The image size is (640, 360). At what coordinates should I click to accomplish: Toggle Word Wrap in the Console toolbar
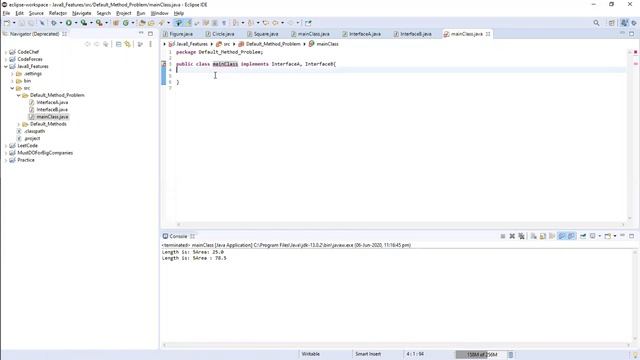coord(552,236)
